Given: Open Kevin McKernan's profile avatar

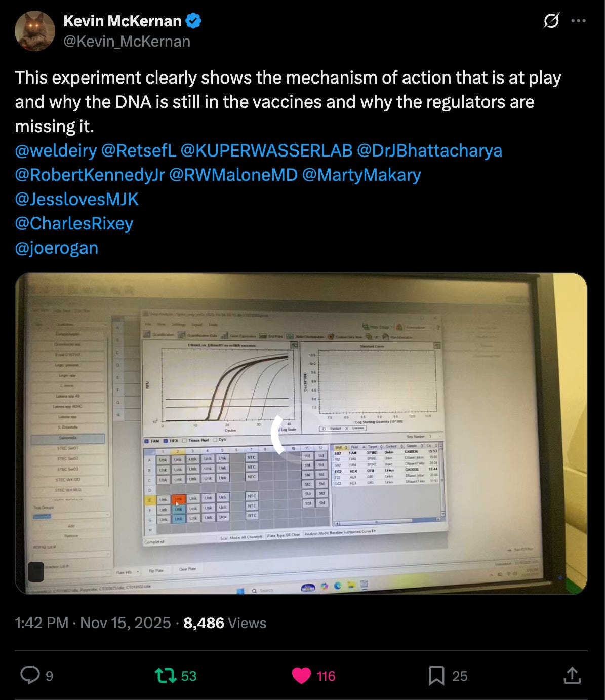Looking at the screenshot, I should pyautogui.click(x=35, y=30).
